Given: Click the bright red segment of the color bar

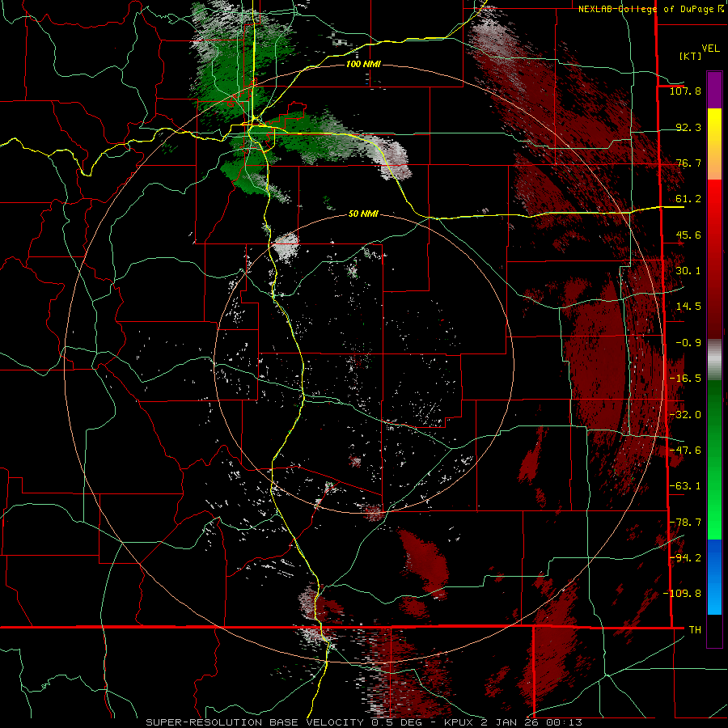Looking at the screenshot, I should coord(714,209).
